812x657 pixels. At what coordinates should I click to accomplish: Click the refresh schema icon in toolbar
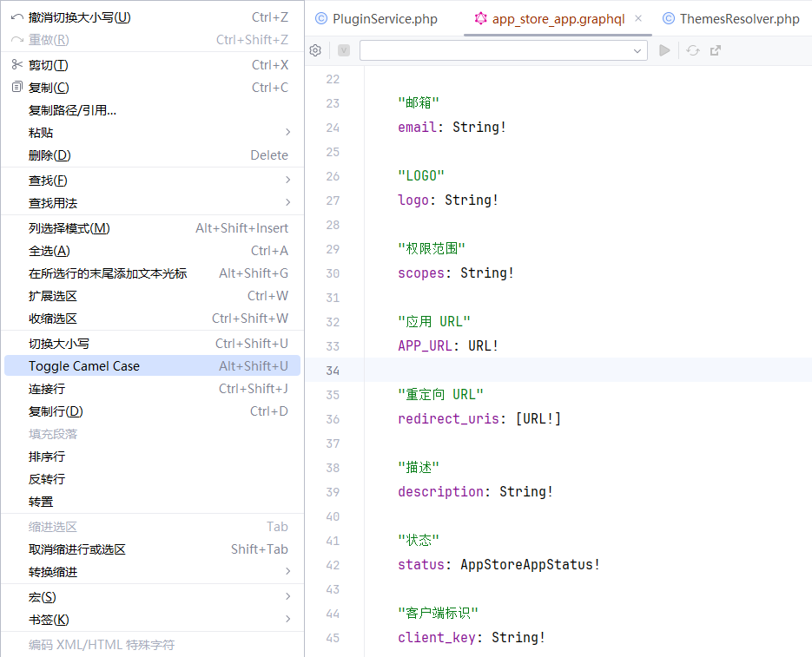pyautogui.click(x=692, y=50)
